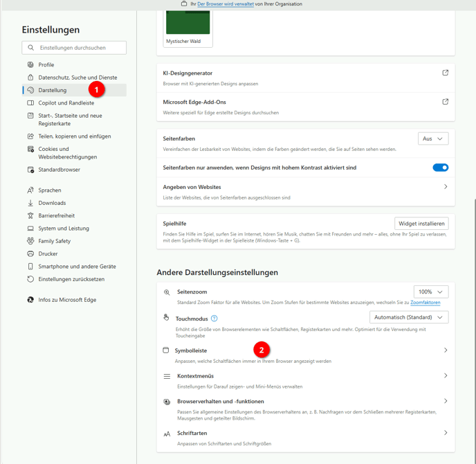Open the Sprachen settings entry
The height and width of the screenshot is (464, 476).
(x=74, y=190)
